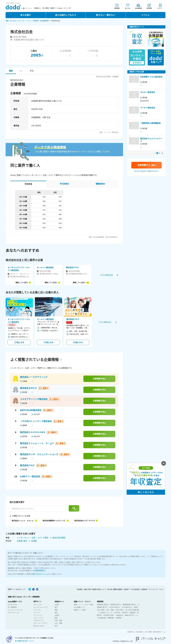This screenshot has height=644, width=171.
Task: Switch to the 概要 tab
Action: click(11, 71)
